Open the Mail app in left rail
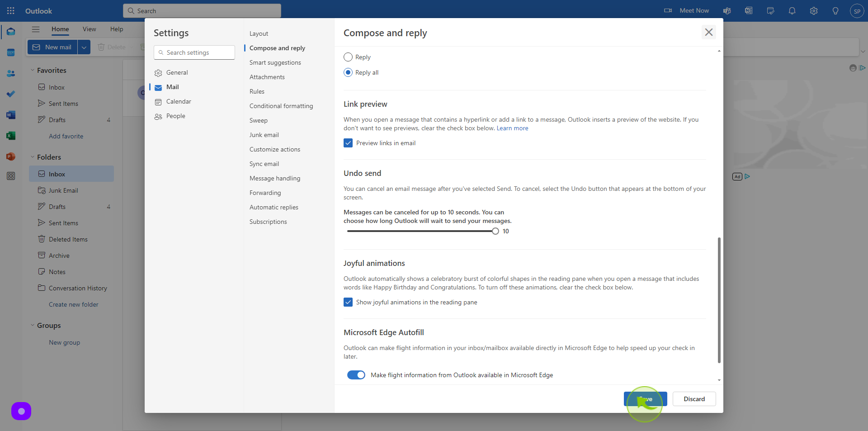 pyautogui.click(x=11, y=32)
